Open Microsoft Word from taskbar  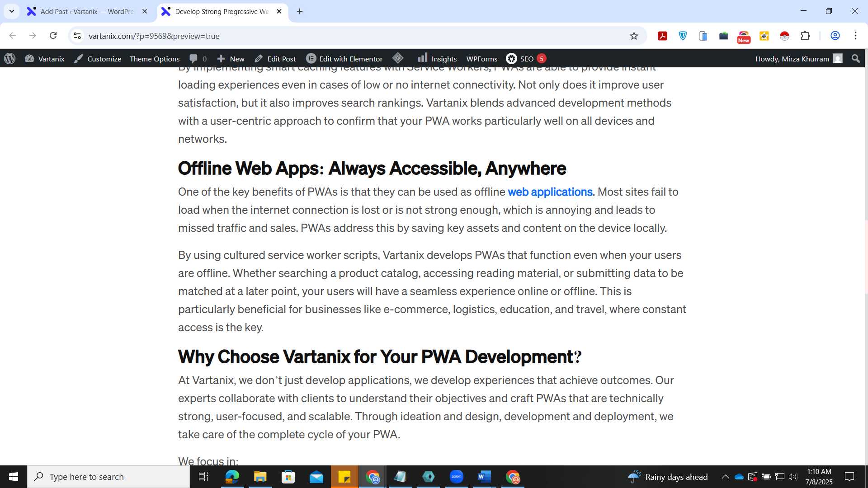(x=484, y=477)
